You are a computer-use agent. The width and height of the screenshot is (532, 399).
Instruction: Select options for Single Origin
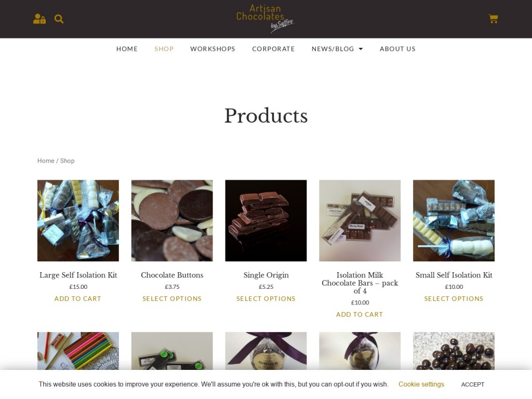pos(266,299)
